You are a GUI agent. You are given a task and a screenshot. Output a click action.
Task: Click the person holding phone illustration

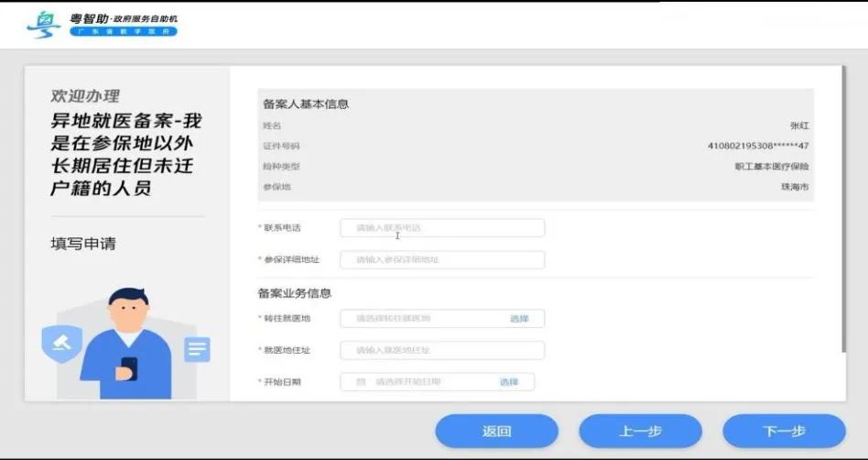[126, 344]
